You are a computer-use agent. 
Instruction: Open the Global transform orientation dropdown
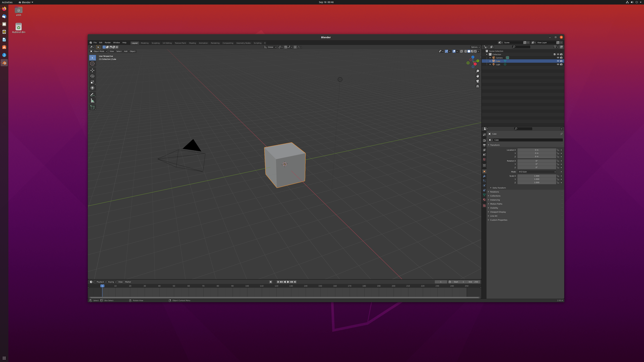pos(270,47)
